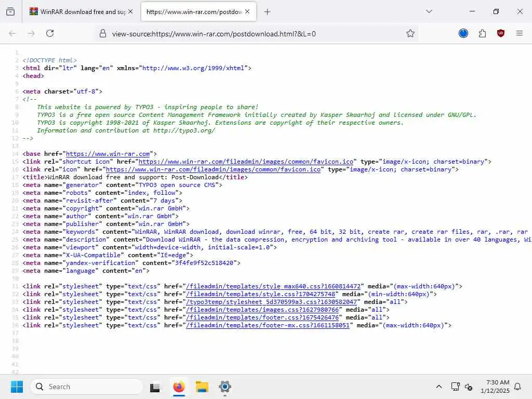Open the rel="icon" favicon.ico link
The width and height of the screenshot is (532, 399).
click(x=213, y=170)
